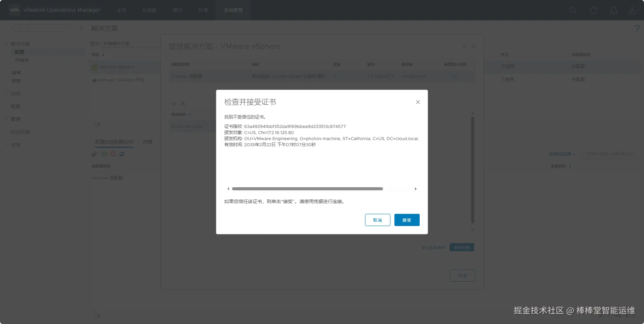Click the green start collecting icon
This screenshot has width=644, height=324.
pyautogui.click(x=104, y=154)
